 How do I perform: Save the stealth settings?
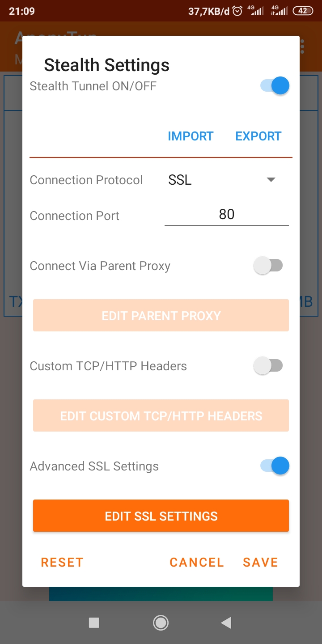point(260,562)
